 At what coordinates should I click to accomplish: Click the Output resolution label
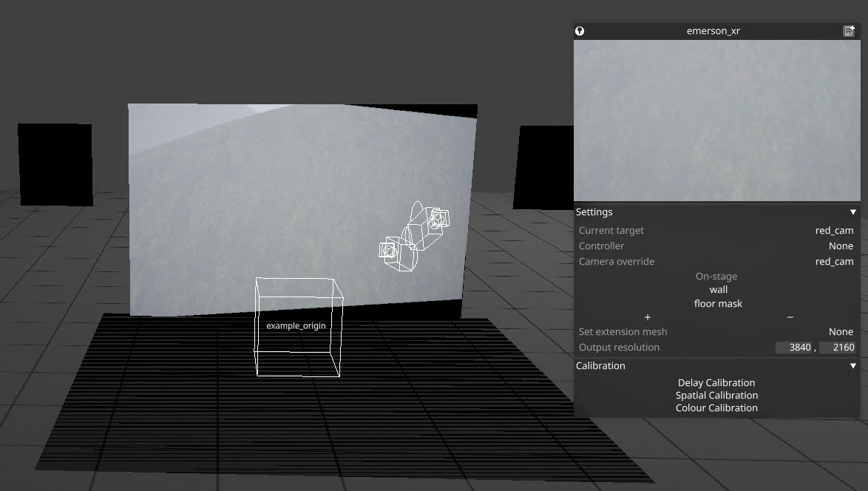(x=619, y=347)
